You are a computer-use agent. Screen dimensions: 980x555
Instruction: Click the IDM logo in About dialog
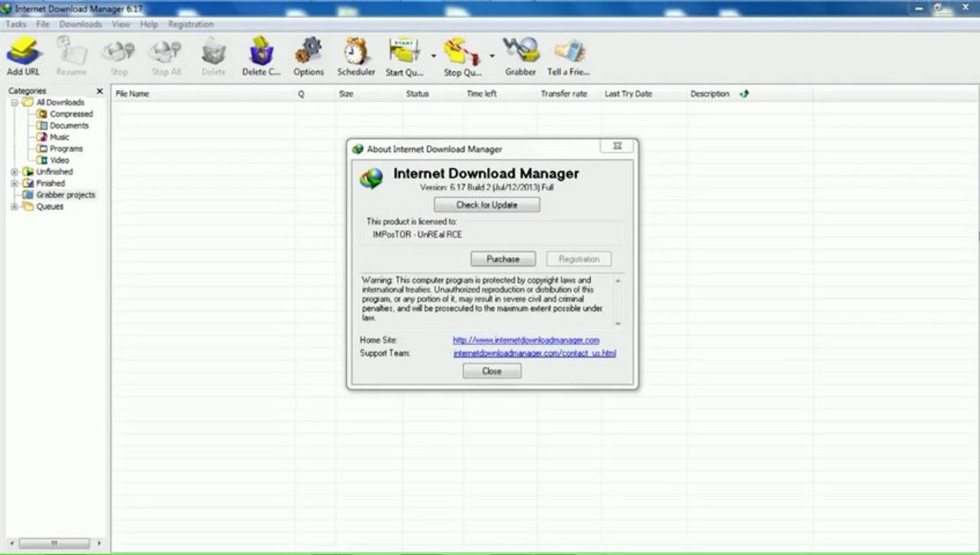click(x=371, y=179)
